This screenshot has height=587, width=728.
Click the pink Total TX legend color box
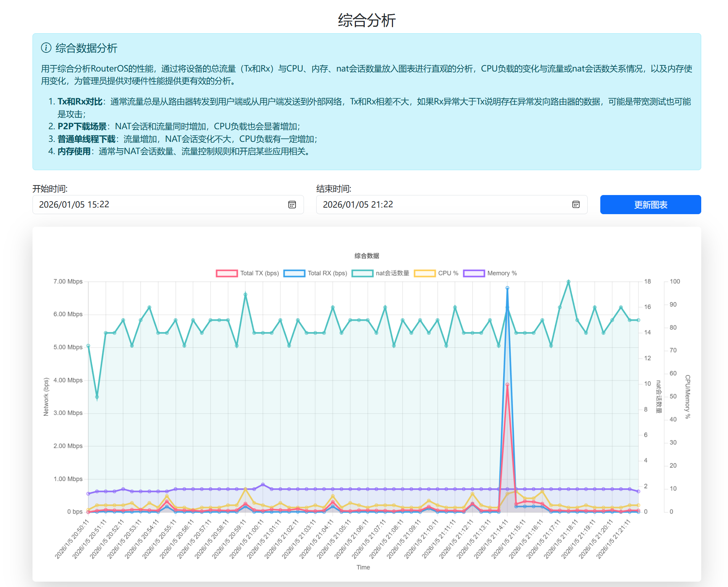click(227, 273)
